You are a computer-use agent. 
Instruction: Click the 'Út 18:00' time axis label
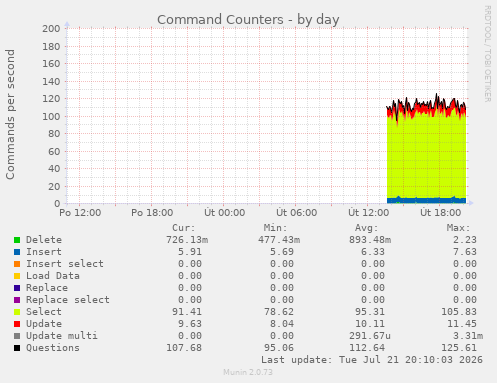point(440,213)
